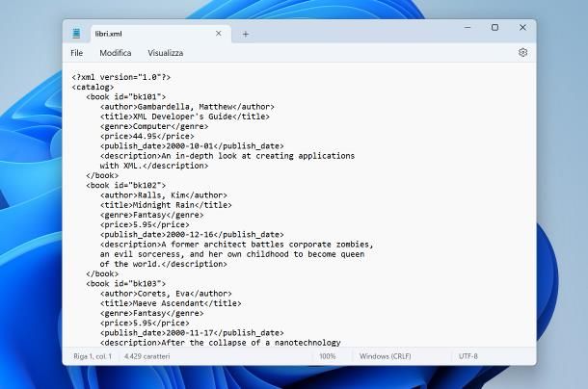The width and height of the screenshot is (588, 389).
Task: Click the title Maeve Ascendant line
Action: (x=171, y=303)
